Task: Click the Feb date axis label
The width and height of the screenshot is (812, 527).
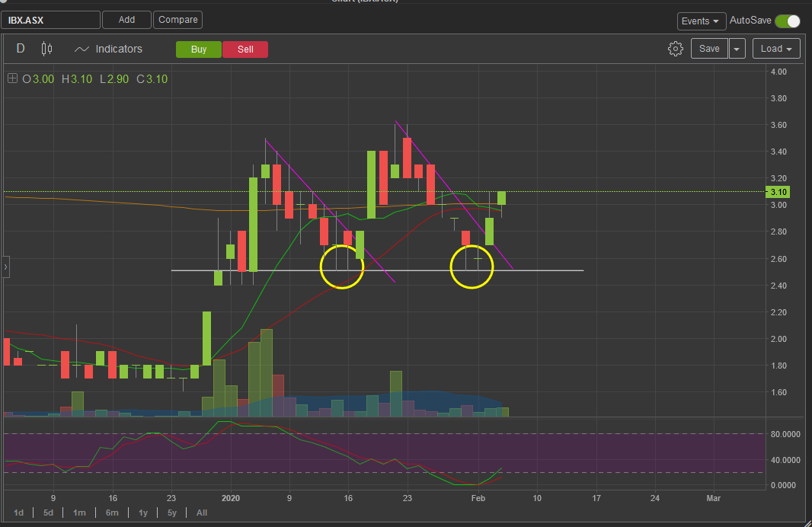Action: 478,498
